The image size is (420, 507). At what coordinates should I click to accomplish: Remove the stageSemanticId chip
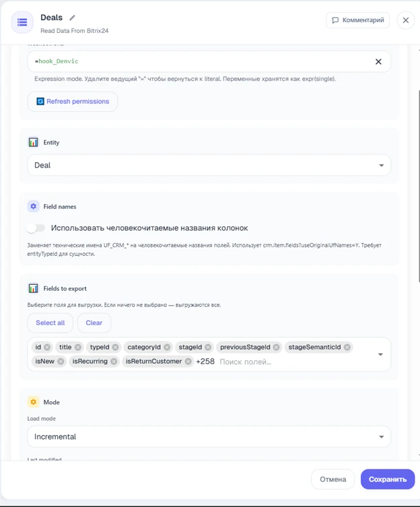click(x=347, y=347)
